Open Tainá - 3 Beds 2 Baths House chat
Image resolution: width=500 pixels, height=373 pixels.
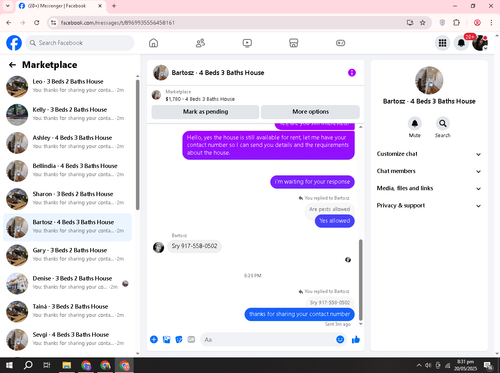click(x=67, y=311)
